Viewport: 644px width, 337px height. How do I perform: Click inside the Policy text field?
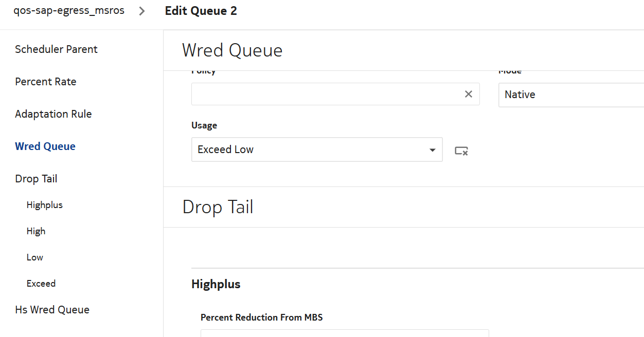[325, 95]
